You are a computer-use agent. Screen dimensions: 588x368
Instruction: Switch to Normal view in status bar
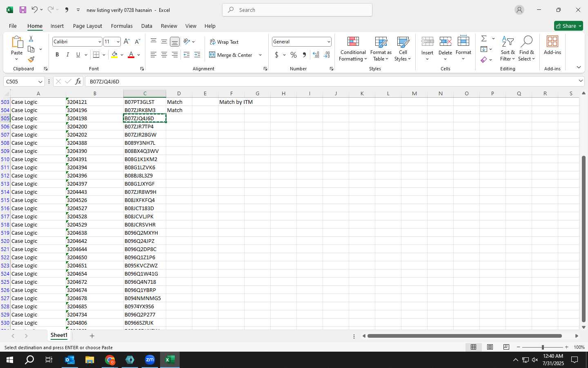(x=474, y=347)
